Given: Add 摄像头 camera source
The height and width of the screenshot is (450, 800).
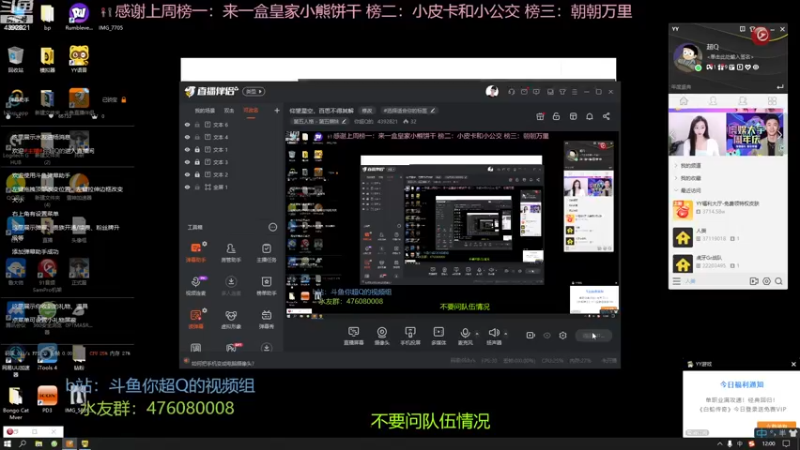Looking at the screenshot, I should click(382, 336).
